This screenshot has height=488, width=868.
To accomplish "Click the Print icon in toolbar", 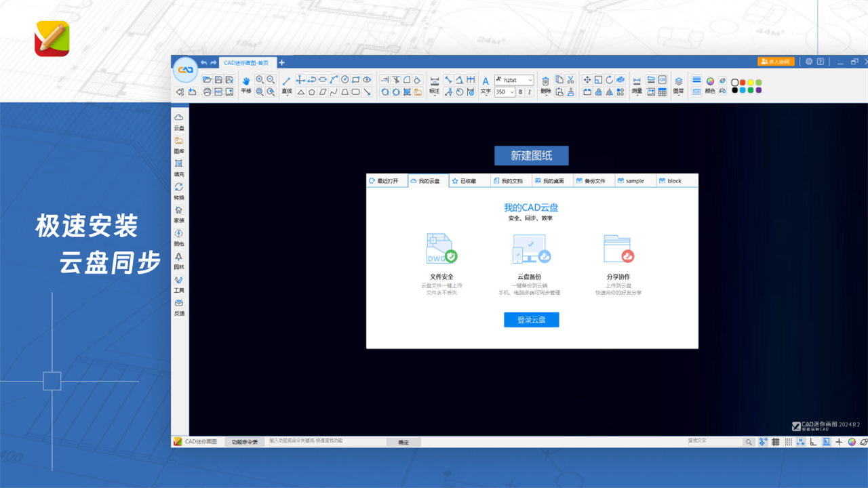I will pyautogui.click(x=208, y=92).
